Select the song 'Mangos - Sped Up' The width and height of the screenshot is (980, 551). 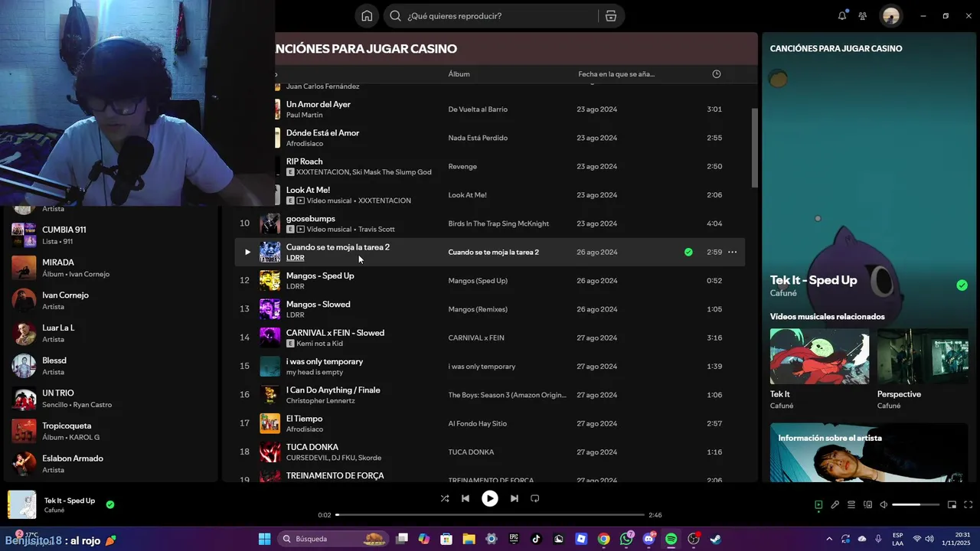pos(320,275)
